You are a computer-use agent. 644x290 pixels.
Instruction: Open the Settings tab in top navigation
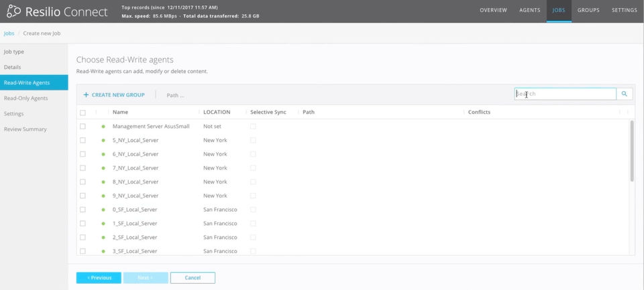tap(625, 10)
